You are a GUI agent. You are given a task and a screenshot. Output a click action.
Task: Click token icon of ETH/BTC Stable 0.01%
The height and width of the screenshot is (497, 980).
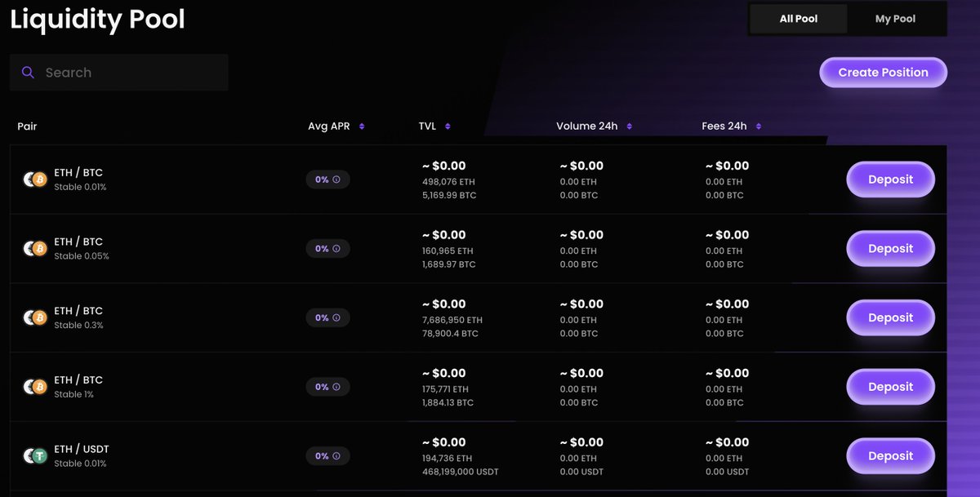click(x=35, y=180)
